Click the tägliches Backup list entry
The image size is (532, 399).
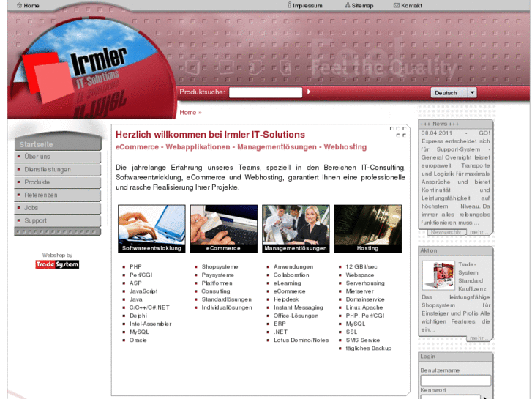369,348
